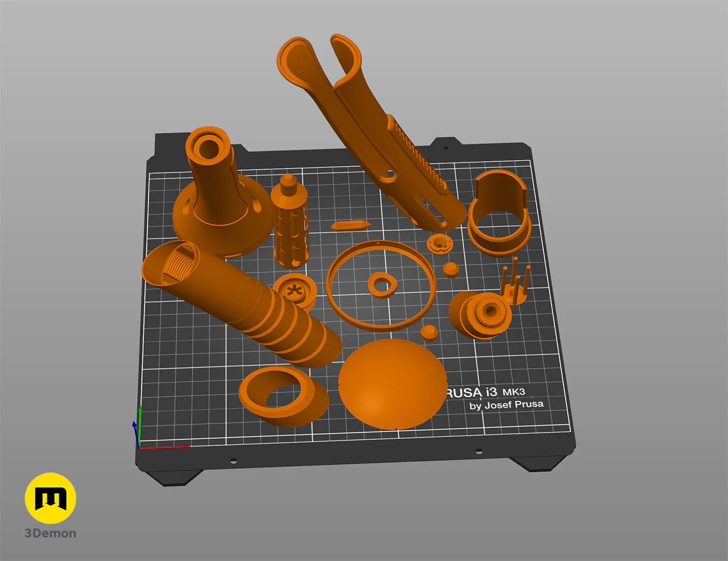Click the yellow 3Demon logo icon
The height and width of the screenshot is (561, 728).
[x=50, y=498]
